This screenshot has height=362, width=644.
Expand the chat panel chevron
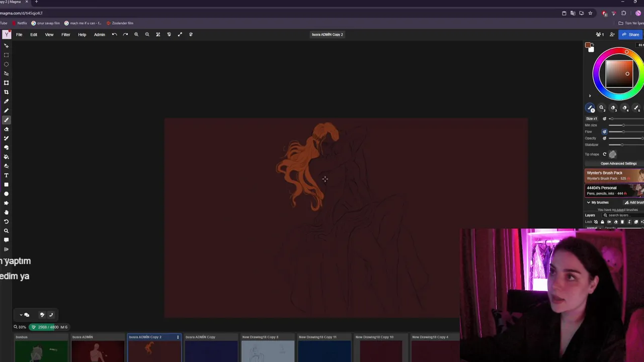coord(21,315)
